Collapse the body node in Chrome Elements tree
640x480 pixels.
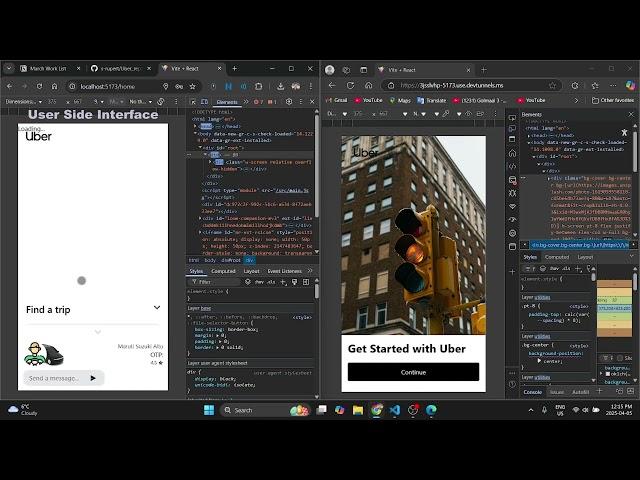tap(195, 133)
